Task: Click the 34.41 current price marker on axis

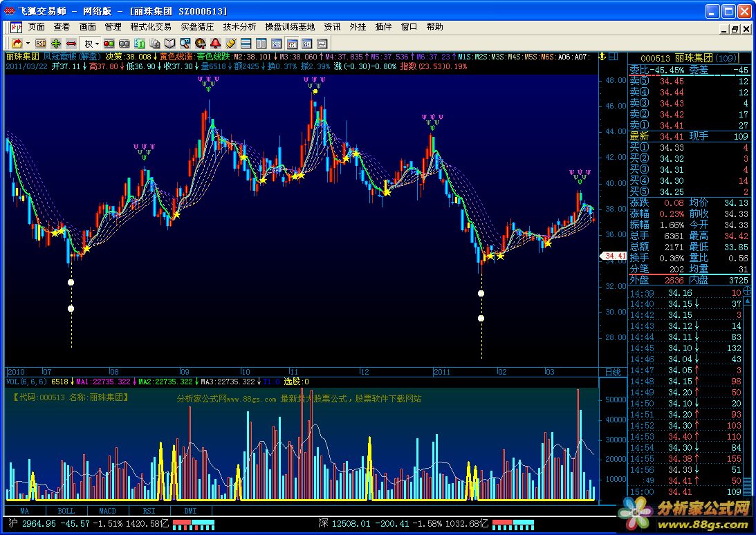Action: (x=614, y=256)
